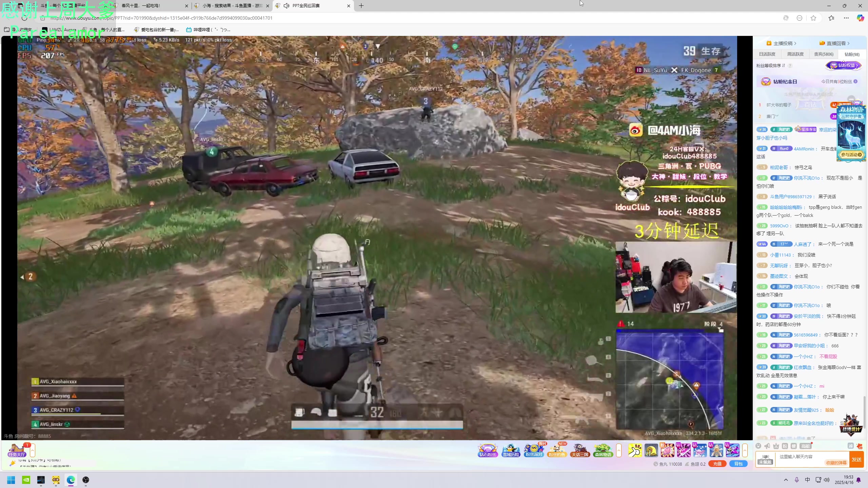Toggle the 中 IME language indicator
The image size is (868, 488).
tap(808, 480)
